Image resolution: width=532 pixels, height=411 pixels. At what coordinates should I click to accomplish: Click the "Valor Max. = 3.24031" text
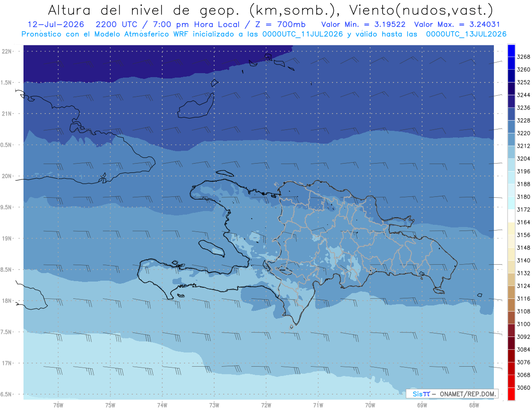[x=457, y=24]
